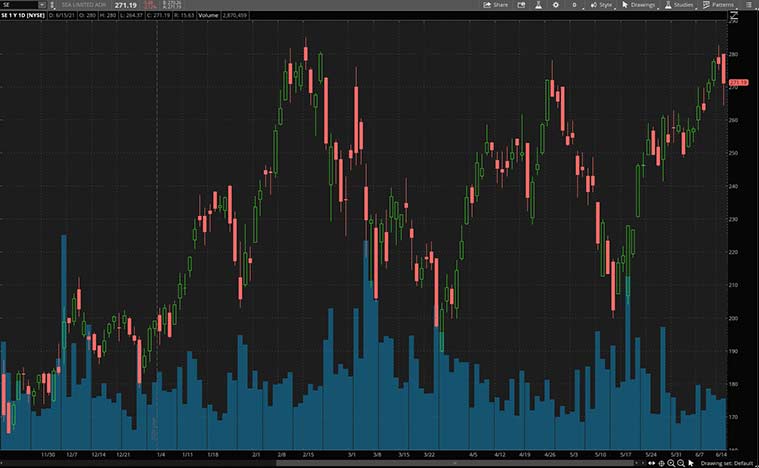Viewport: 759px width, 468px height.
Task: Select the pointer cursor tool at bottom
Action: tap(690, 463)
